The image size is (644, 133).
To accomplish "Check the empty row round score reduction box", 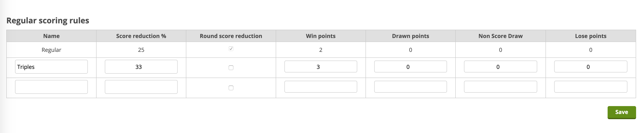I will pyautogui.click(x=231, y=88).
